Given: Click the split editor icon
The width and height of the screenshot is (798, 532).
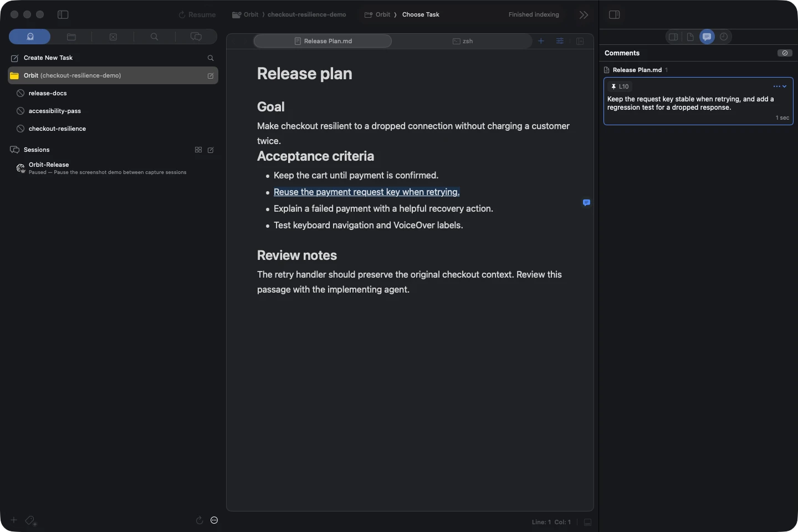Looking at the screenshot, I should (580, 41).
